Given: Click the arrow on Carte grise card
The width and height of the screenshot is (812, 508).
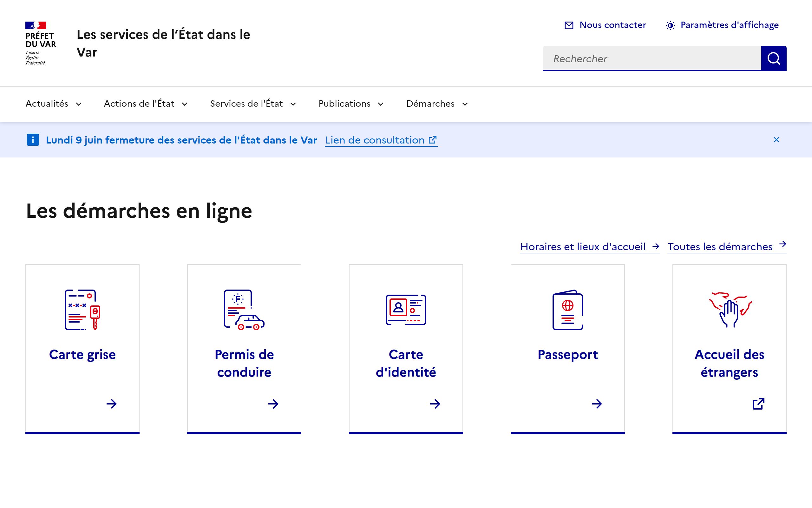Looking at the screenshot, I should pyautogui.click(x=111, y=404).
